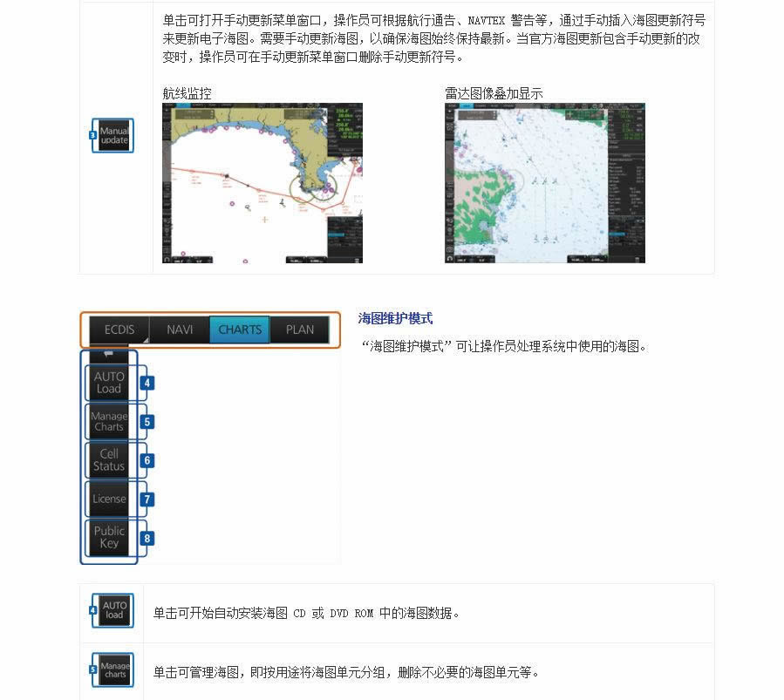Select the highlighted CHARTS tab
Screen dimensions: 784x700
tap(240, 330)
